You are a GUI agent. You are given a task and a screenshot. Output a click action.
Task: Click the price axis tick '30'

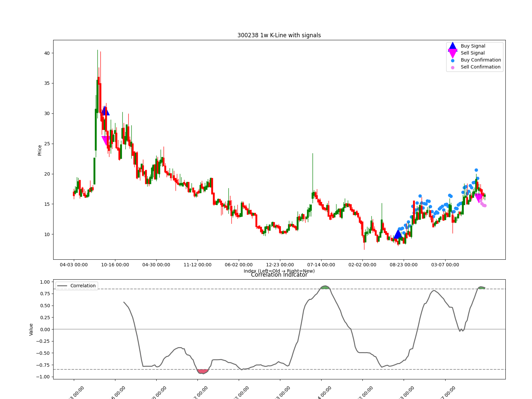click(x=46, y=113)
